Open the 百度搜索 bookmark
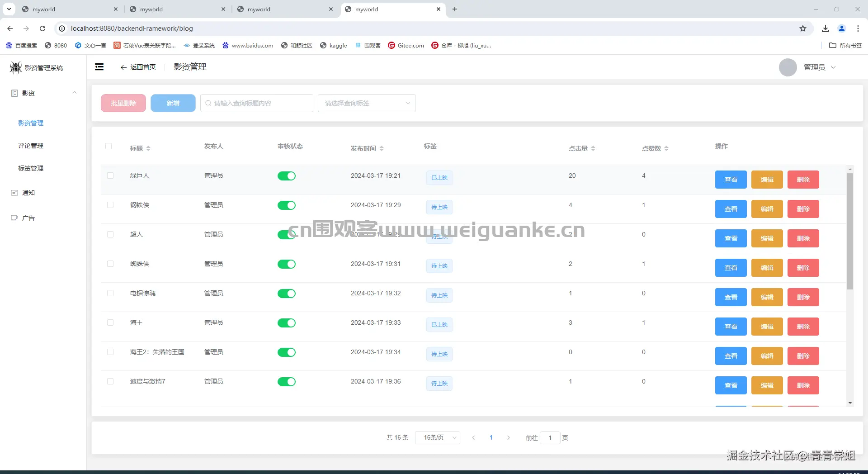 pyautogui.click(x=21, y=45)
